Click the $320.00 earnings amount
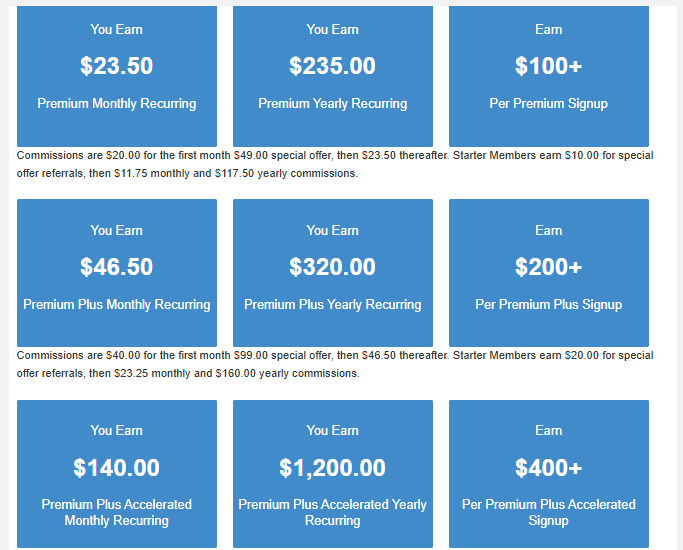Screen dimensions: 683x550 click(332, 267)
